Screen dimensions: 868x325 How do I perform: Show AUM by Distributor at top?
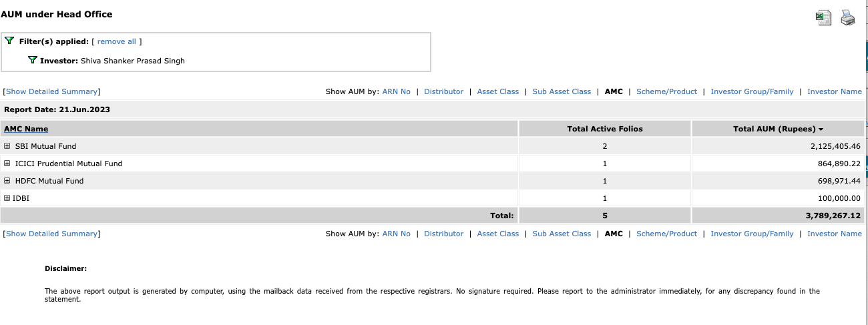[443, 91]
